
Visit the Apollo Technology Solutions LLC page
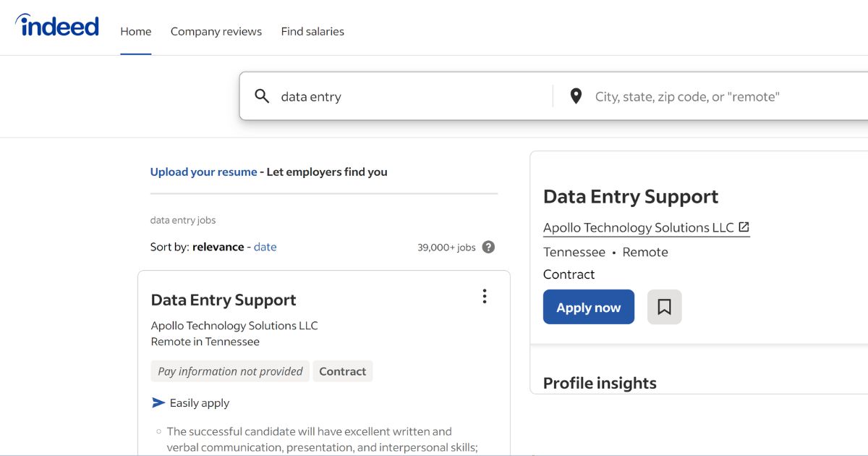coord(639,227)
